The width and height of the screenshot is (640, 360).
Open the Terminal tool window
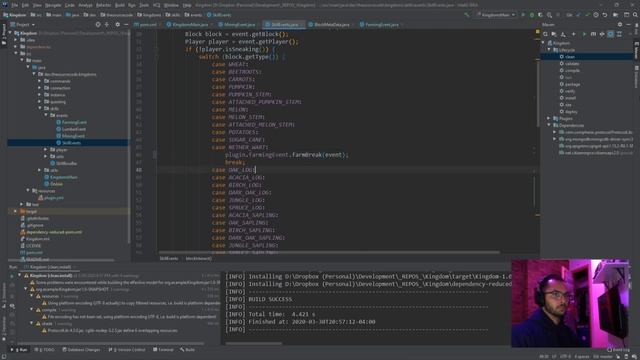163,350
